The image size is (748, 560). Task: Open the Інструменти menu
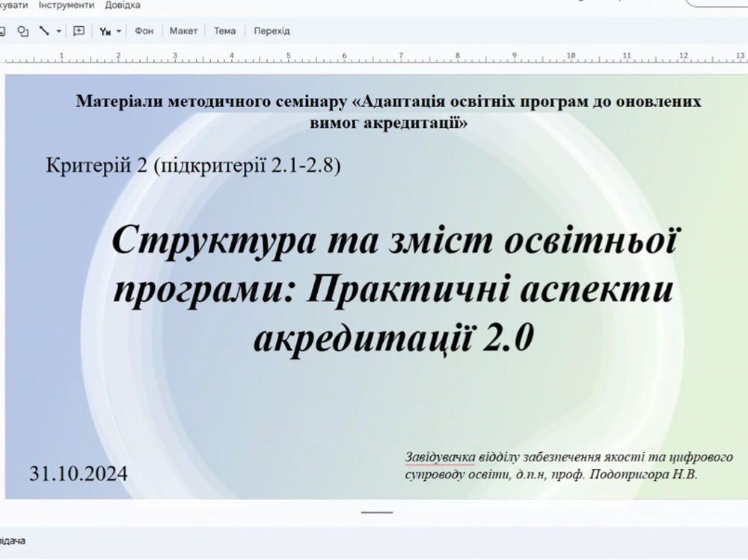[67, 5]
